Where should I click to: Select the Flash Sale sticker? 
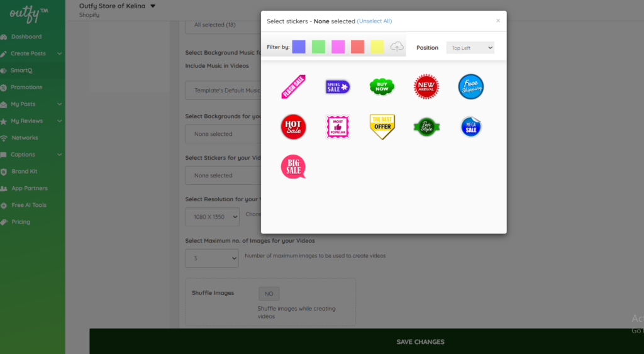coord(293,87)
